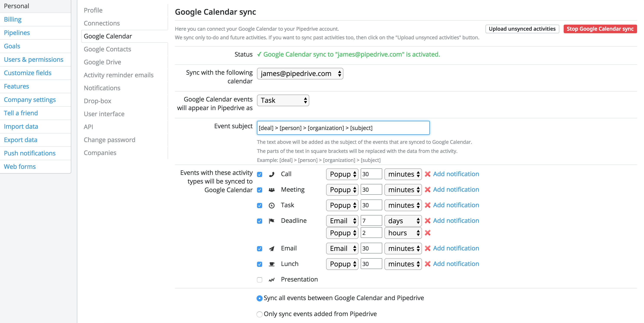Click Stop Google Calendar sync button

(x=600, y=29)
